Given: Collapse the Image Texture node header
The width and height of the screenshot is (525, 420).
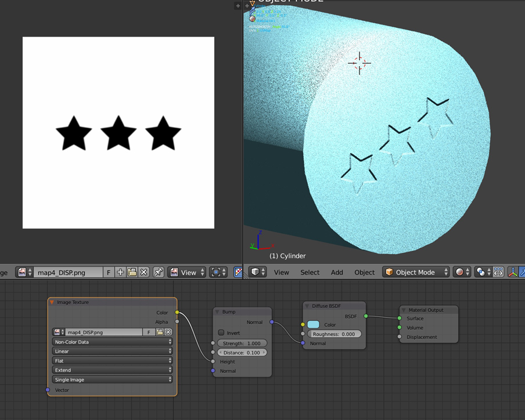Looking at the screenshot, I should [x=52, y=302].
